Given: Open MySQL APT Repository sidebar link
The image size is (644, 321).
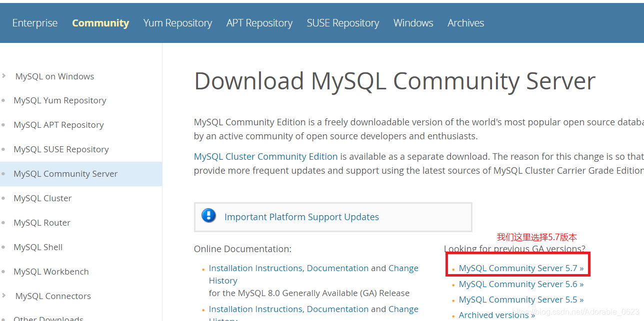Looking at the screenshot, I should click(59, 125).
